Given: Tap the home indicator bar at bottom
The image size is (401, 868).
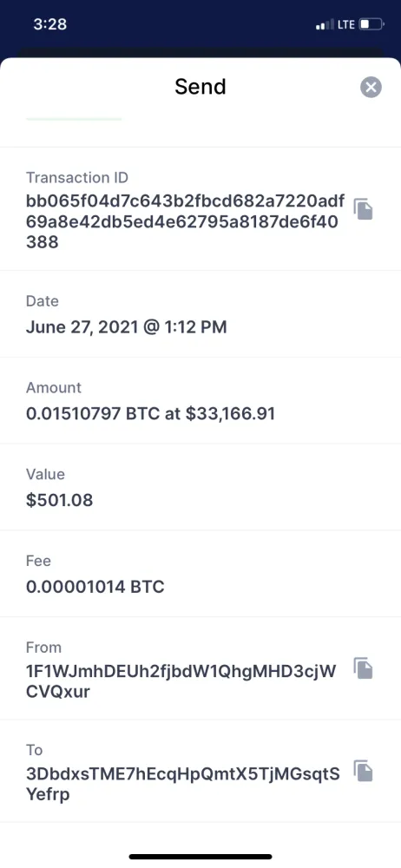Looking at the screenshot, I should click(x=200, y=857).
